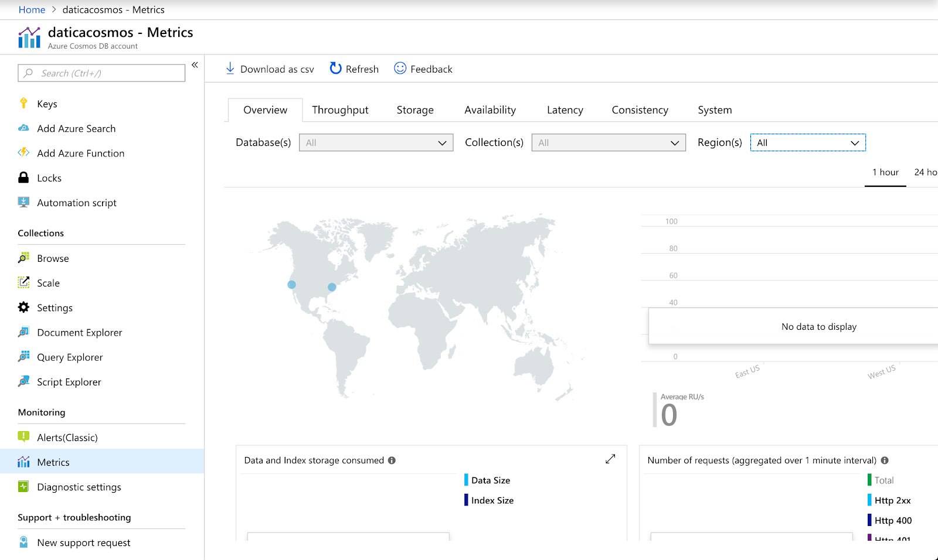Image resolution: width=938 pixels, height=560 pixels.
Task: Open Settings via the gear icon
Action: coord(23,307)
